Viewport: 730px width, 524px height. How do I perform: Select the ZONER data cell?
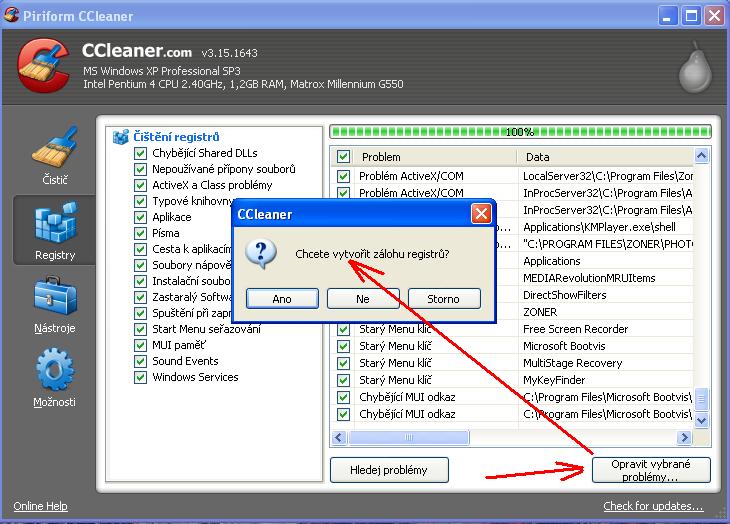click(x=540, y=312)
